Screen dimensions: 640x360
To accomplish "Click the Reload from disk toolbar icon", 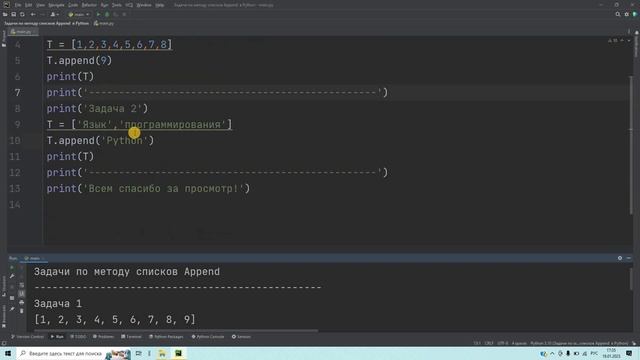I will point(22,14).
